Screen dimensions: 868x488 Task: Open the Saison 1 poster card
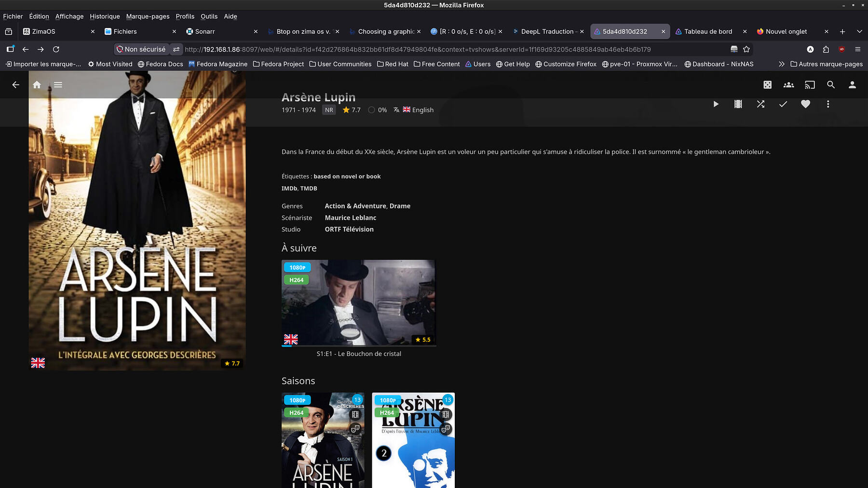pos(323,440)
